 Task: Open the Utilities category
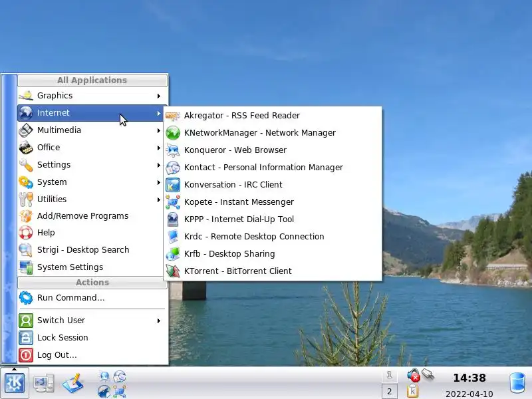pyautogui.click(x=92, y=199)
